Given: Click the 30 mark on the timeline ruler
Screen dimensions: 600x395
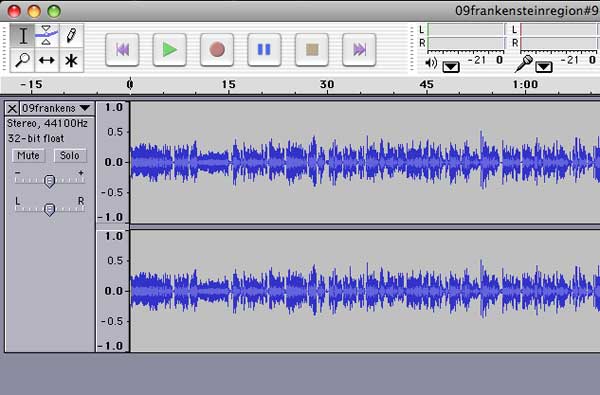Looking at the screenshot, I should tap(327, 84).
